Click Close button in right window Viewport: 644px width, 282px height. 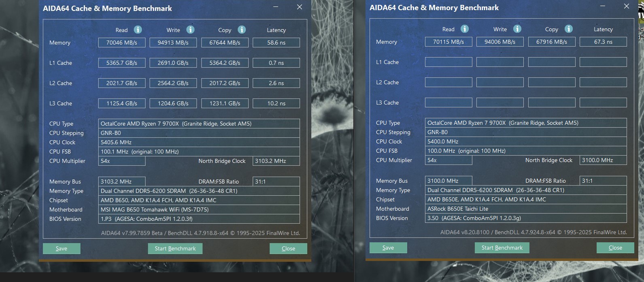tap(615, 248)
